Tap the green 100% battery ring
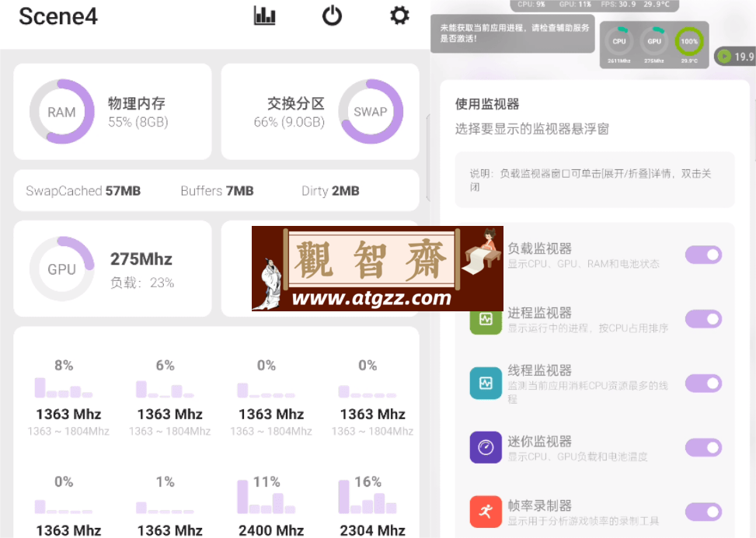The width and height of the screenshot is (756, 538). click(x=689, y=42)
